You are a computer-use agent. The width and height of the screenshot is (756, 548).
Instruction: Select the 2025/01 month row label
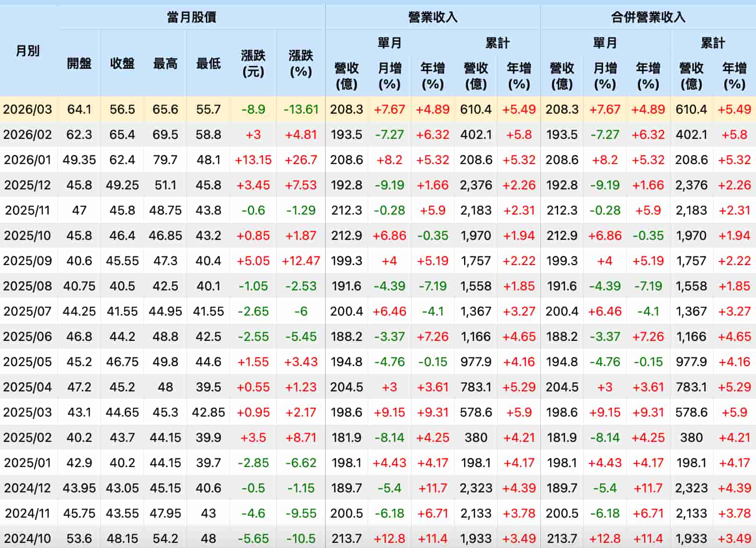[28, 463]
